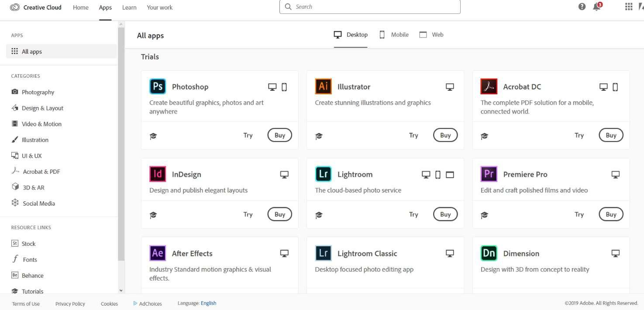Select Video & Motion category
This screenshot has width=644, height=310.
click(41, 124)
